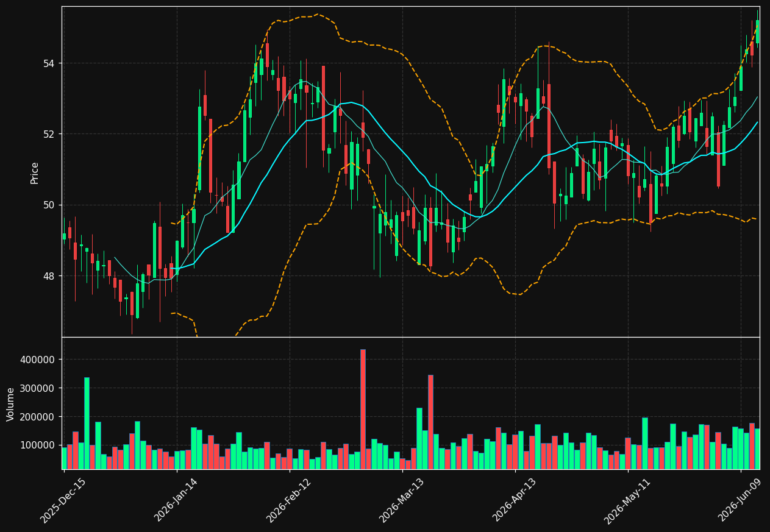The width and height of the screenshot is (770, 532).
Task: Click the 200000 volume tick label
Action: (38, 417)
